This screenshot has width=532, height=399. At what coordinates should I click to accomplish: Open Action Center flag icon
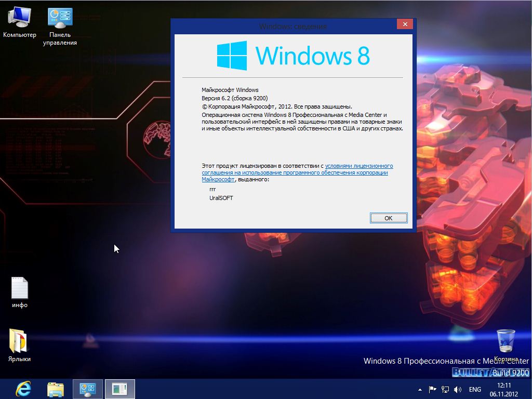(432, 390)
